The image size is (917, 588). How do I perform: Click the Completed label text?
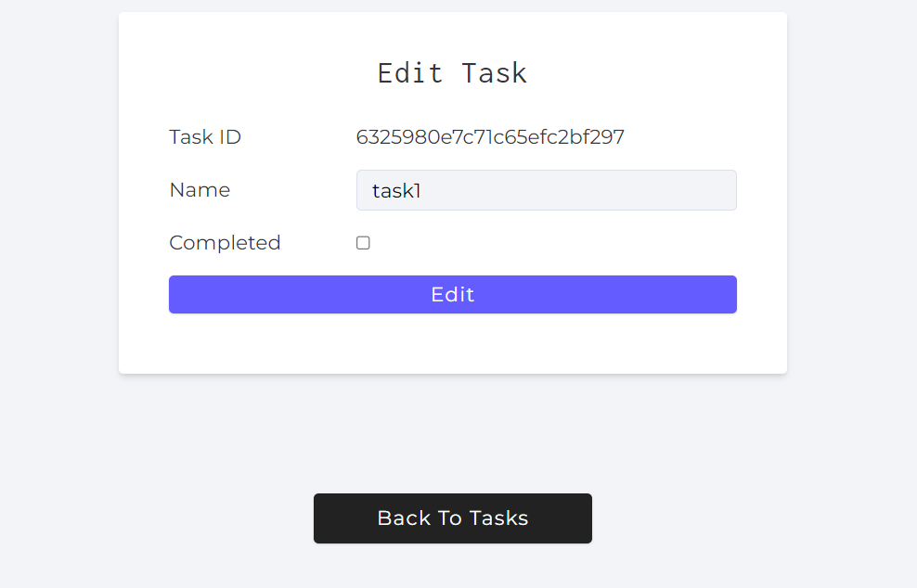(x=225, y=242)
